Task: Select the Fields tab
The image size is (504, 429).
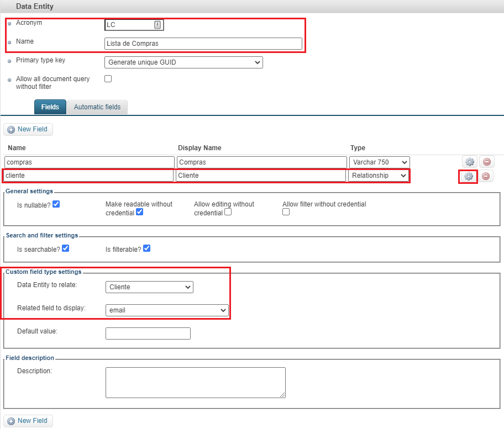Action: (50, 107)
